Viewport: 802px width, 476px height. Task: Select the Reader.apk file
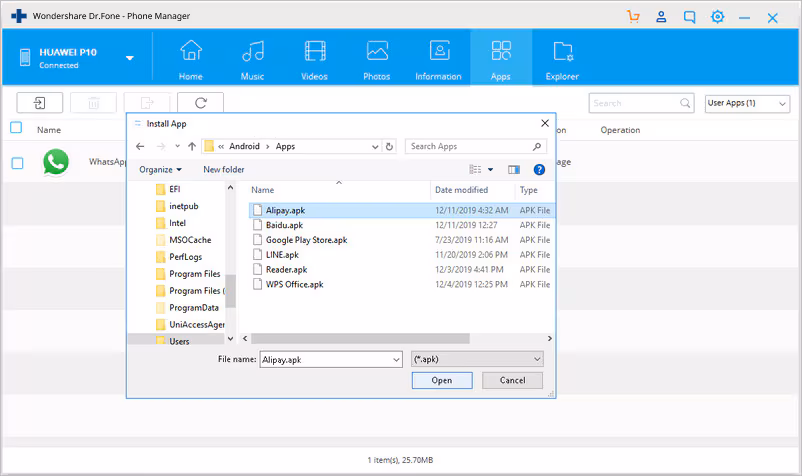[x=402, y=269]
